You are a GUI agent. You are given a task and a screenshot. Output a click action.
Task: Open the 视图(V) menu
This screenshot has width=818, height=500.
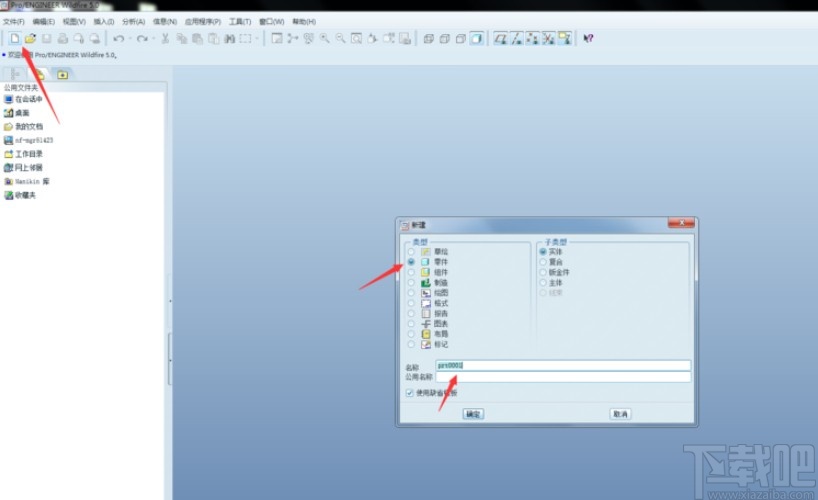(x=74, y=21)
